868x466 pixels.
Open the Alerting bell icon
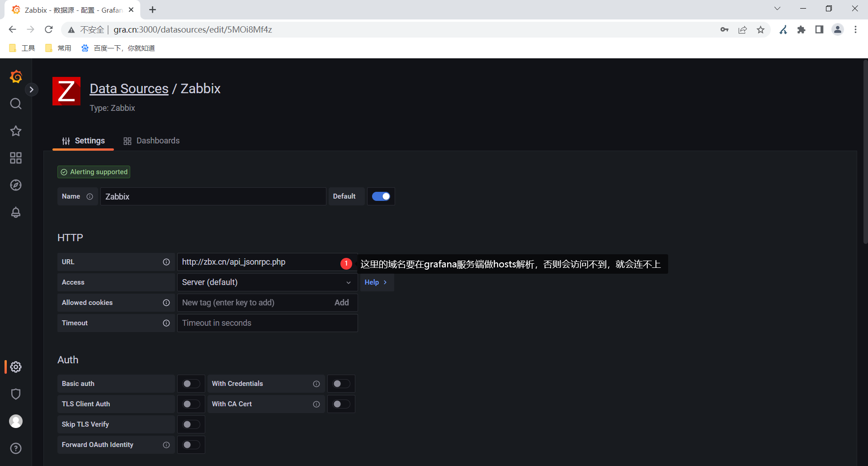[16, 212]
